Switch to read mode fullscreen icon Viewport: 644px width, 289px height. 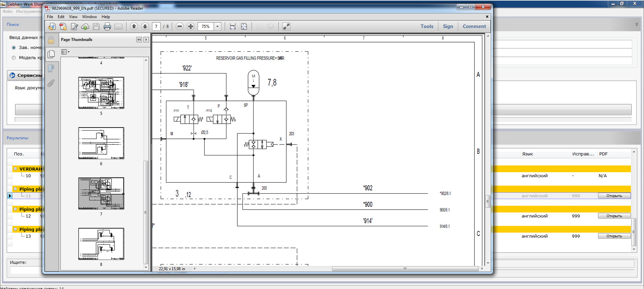pos(286,26)
